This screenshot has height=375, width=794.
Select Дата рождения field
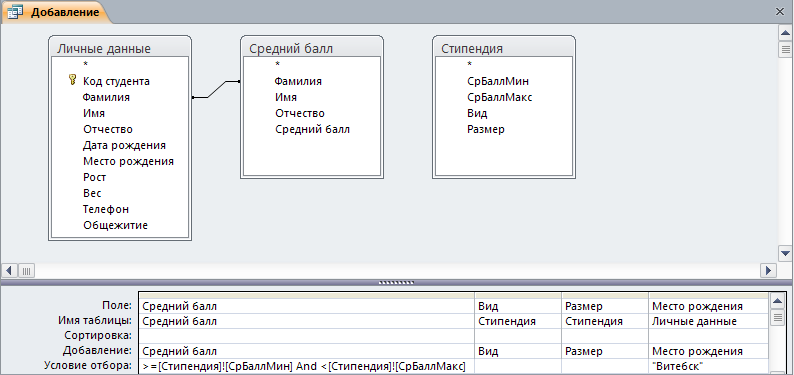tap(125, 145)
